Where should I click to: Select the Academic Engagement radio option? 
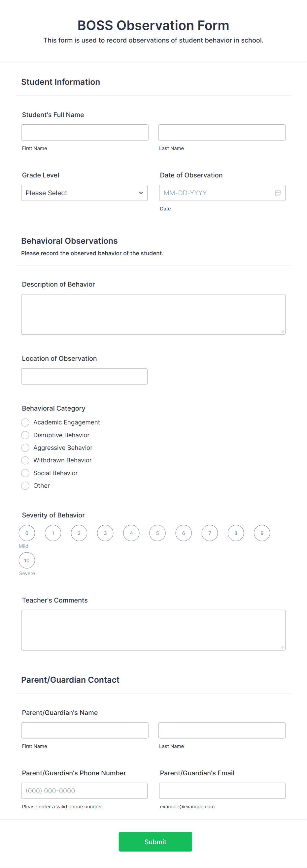coord(25,422)
